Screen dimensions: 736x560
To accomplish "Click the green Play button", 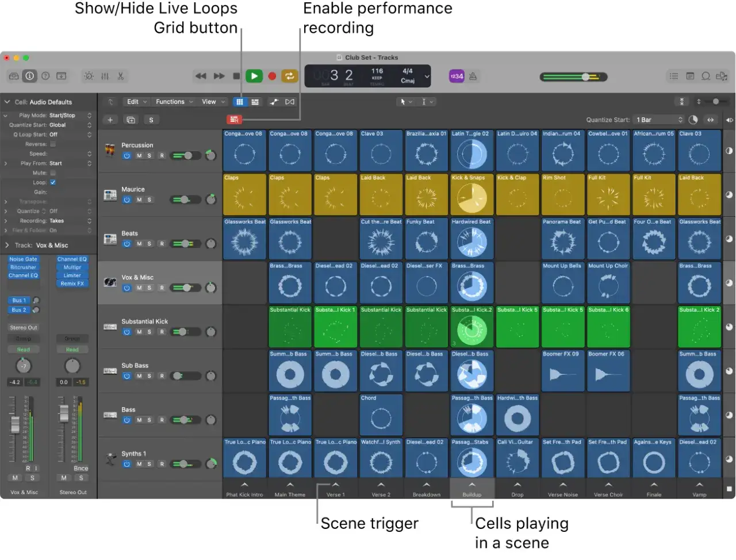I will tap(254, 76).
